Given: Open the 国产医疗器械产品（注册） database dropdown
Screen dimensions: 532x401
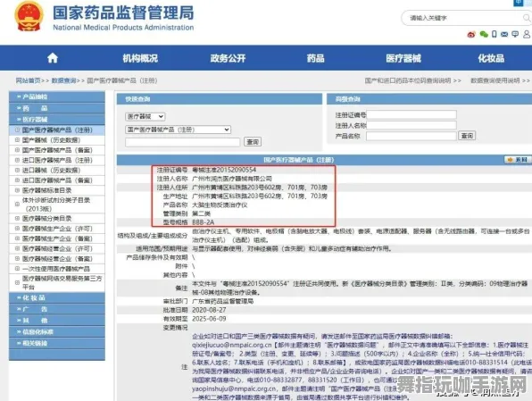Looking at the screenshot, I should click(x=179, y=129).
